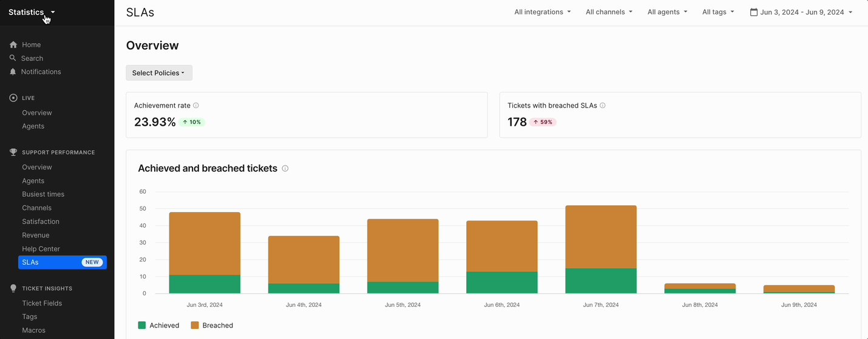Open the Statistics menu in header

point(32,12)
